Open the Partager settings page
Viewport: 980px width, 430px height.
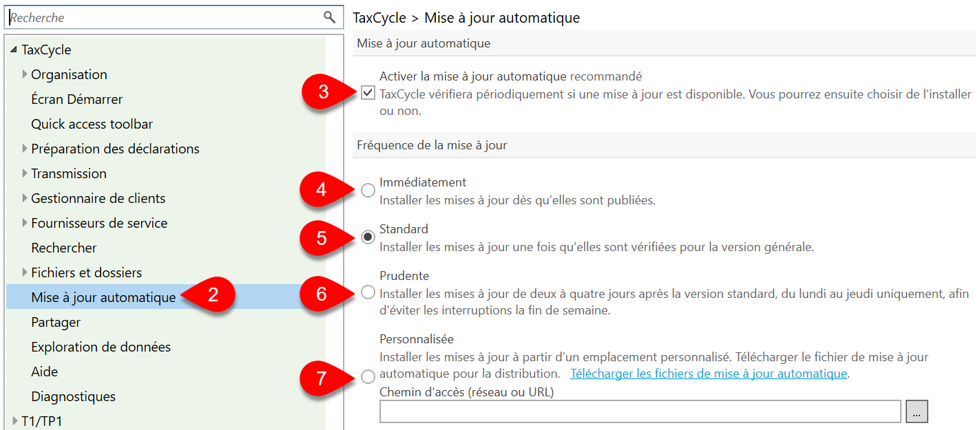tap(56, 322)
